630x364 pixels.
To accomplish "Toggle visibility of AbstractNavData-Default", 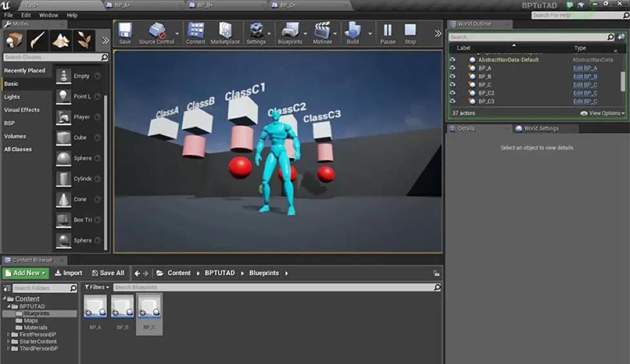I will 453,59.
